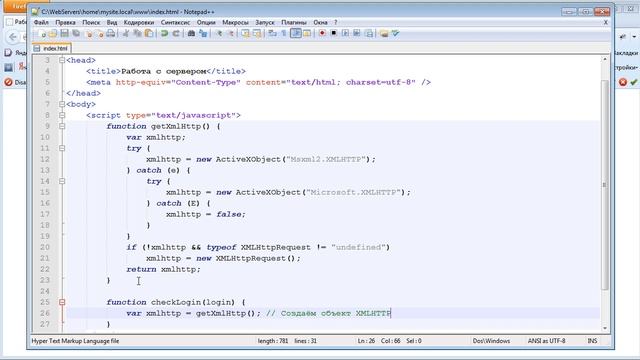Toggle synchronized vertical scrolling
640x360 pixels.
pos(245,33)
